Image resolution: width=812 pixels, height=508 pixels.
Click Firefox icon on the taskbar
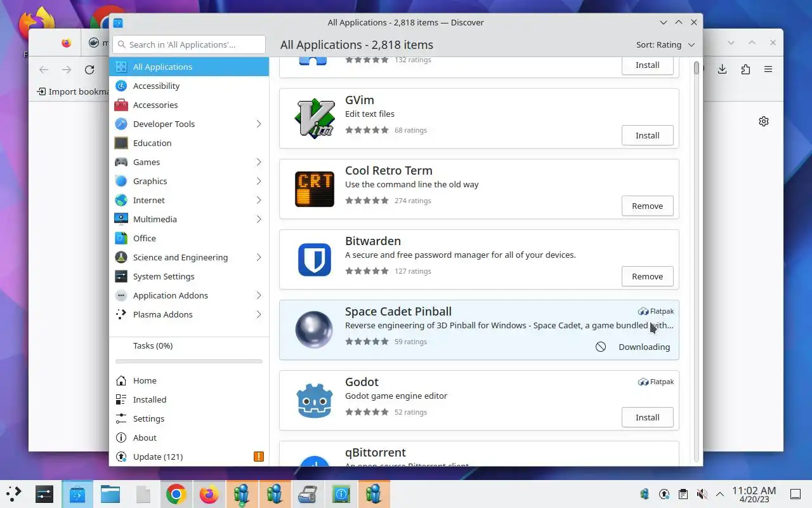209,493
